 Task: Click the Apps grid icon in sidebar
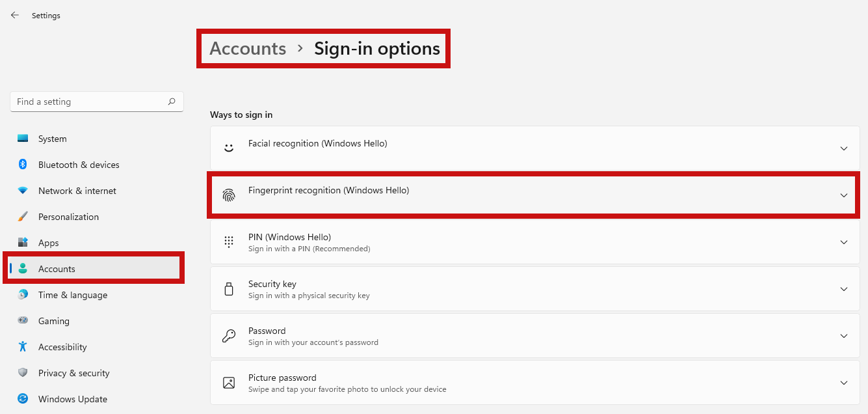[23, 243]
